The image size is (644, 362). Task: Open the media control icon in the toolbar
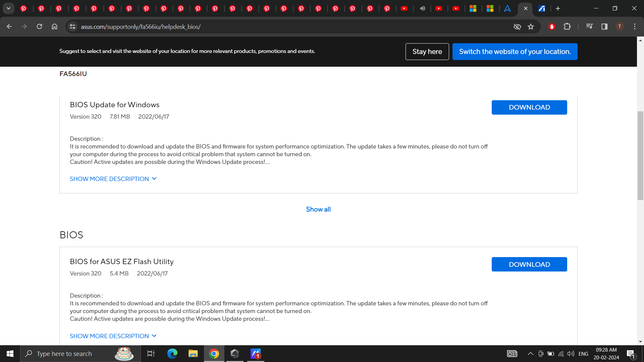pyautogui.click(x=589, y=26)
